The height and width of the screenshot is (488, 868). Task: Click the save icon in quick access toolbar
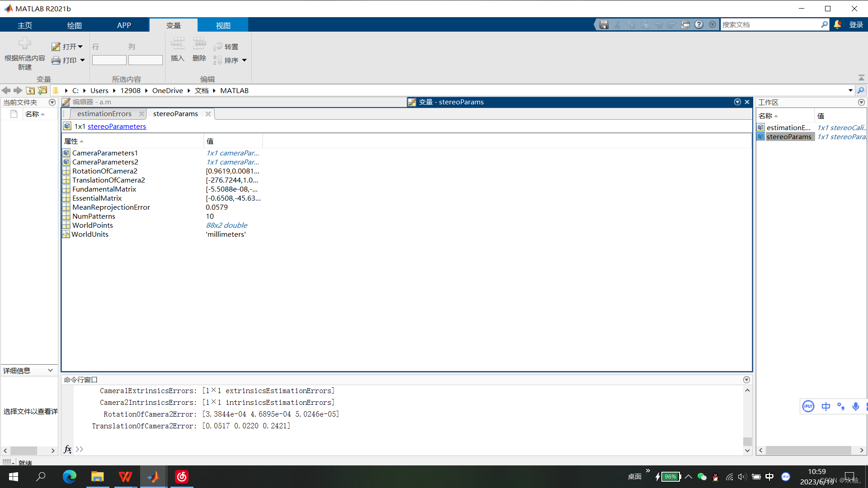point(604,25)
